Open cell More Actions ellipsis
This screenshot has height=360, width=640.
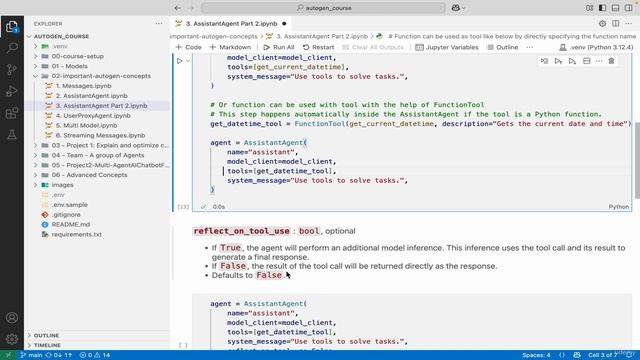599,61
